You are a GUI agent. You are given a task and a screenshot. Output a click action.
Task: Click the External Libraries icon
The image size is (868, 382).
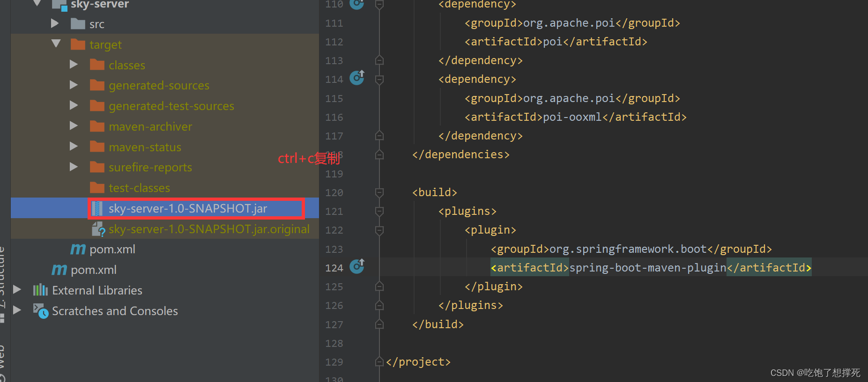click(40, 290)
